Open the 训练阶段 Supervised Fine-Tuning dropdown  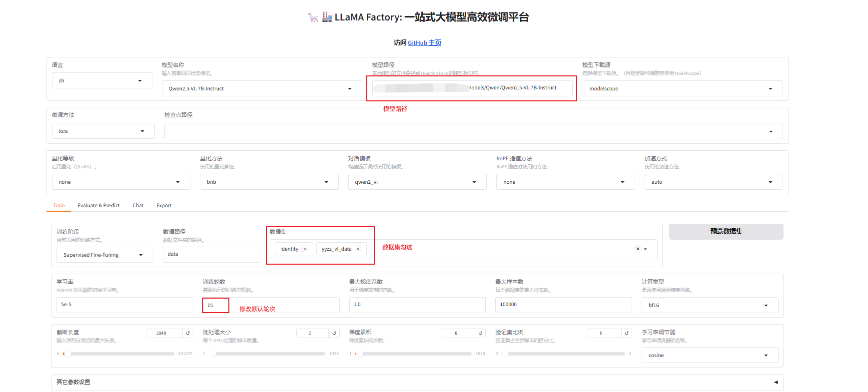105,255
